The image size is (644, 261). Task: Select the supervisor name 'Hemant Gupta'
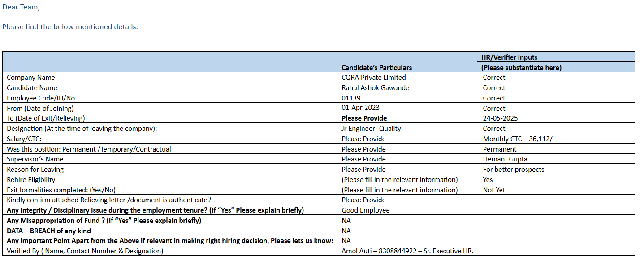[505, 159]
